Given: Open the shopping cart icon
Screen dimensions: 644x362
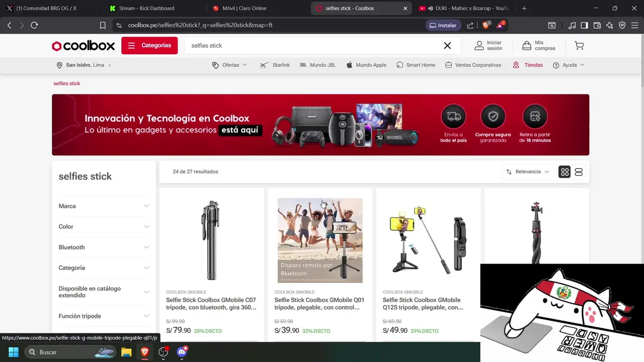Looking at the screenshot, I should (x=579, y=46).
